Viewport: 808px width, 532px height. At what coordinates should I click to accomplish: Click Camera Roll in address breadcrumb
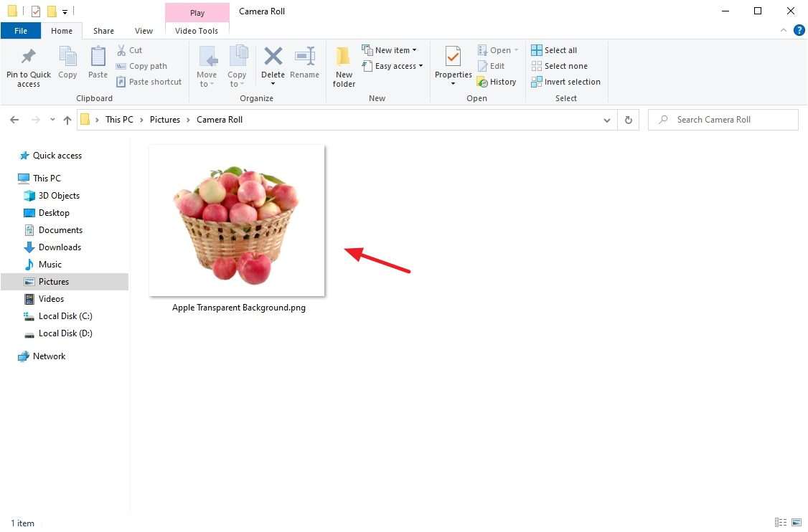point(220,120)
